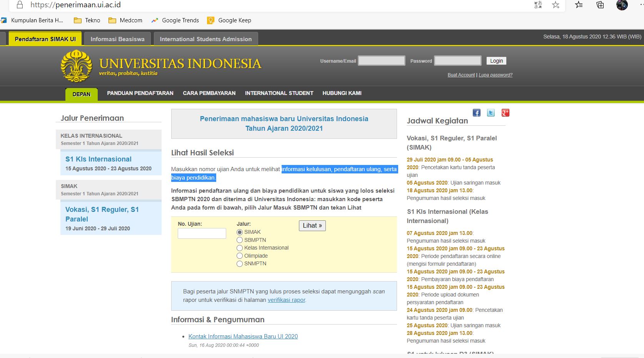
Task: Open HUBUNGI KAMI menu
Action: (342, 93)
